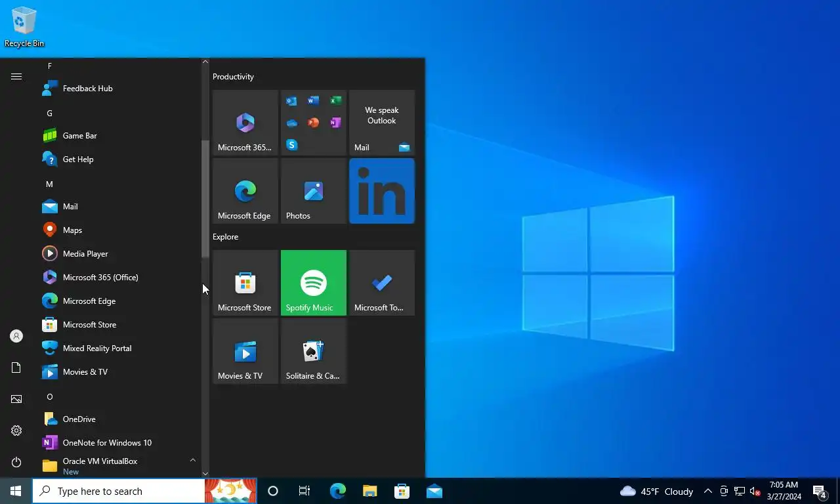This screenshot has height=504, width=840.
Task: Open the Office apps folder tile
Action: coord(314,123)
